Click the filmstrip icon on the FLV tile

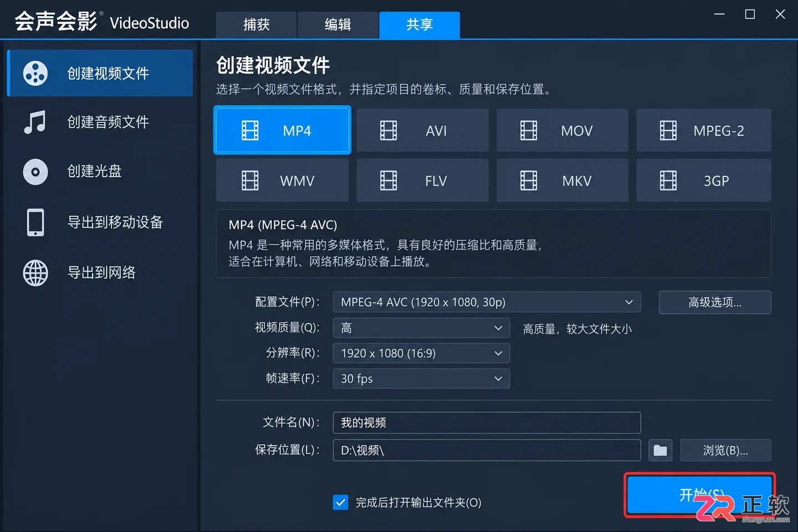(x=388, y=181)
